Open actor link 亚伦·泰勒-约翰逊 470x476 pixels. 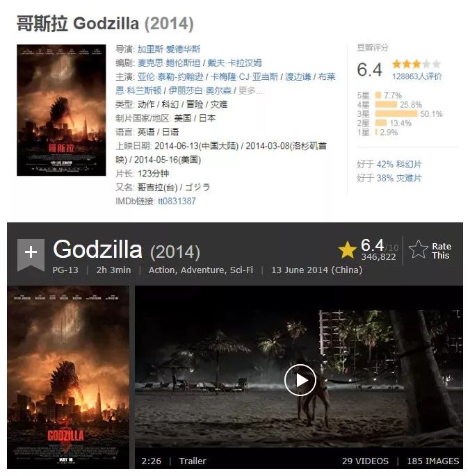coord(170,77)
